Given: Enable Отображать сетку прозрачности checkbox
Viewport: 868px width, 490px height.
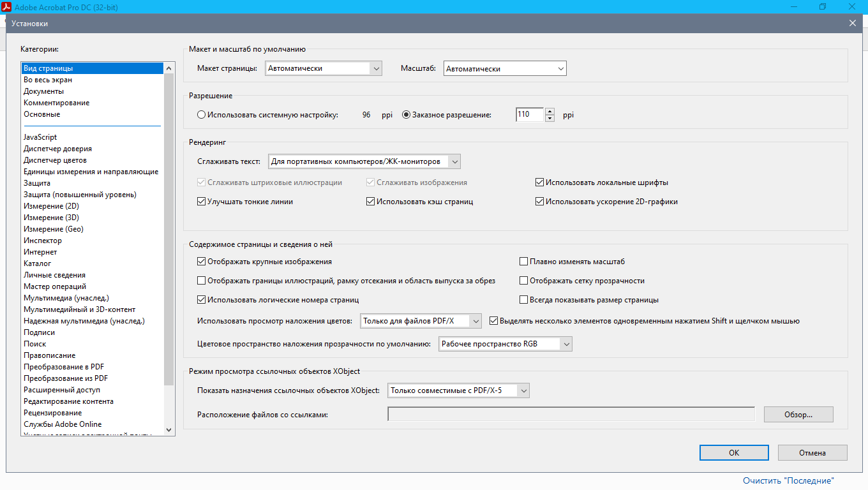Looking at the screenshot, I should pyautogui.click(x=523, y=281).
